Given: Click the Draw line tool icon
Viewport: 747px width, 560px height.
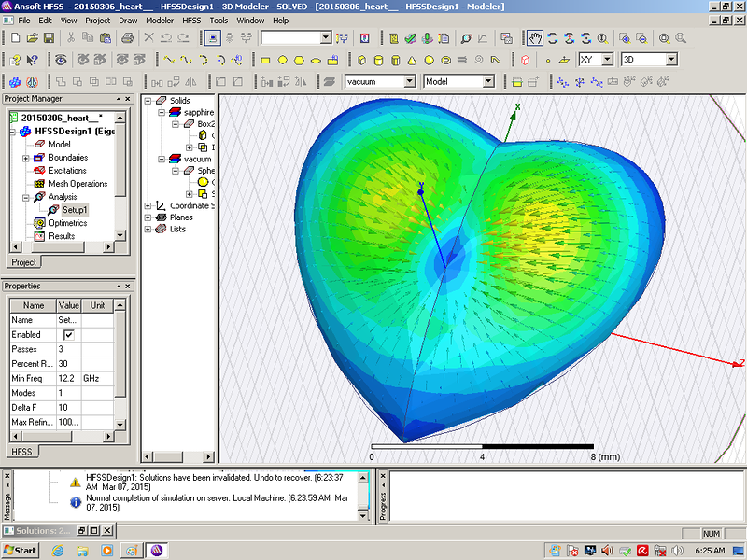Looking at the screenshot, I should 170,60.
